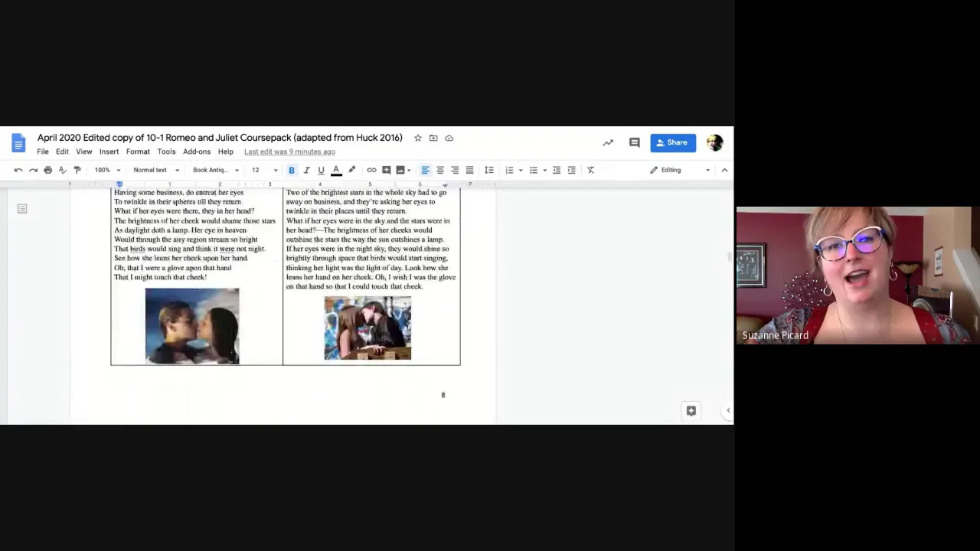
Task: Open the highlight color tool
Action: pos(351,170)
